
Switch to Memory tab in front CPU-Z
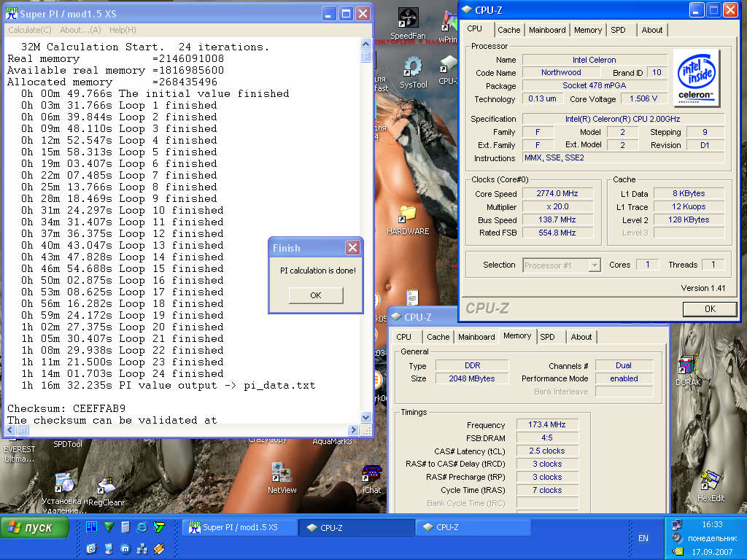[x=588, y=29]
